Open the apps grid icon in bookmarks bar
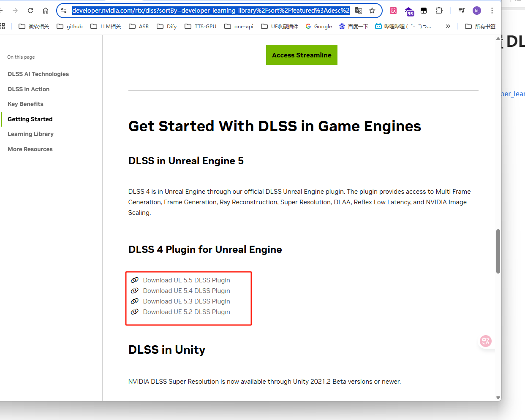The image size is (525, 420). click(2, 26)
